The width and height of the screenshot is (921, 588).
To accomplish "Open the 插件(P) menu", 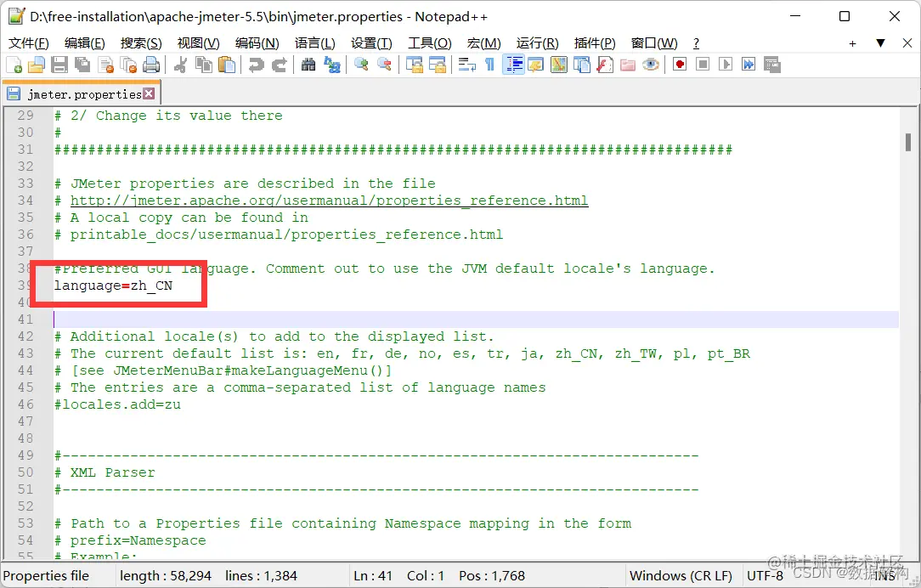I will [x=595, y=43].
